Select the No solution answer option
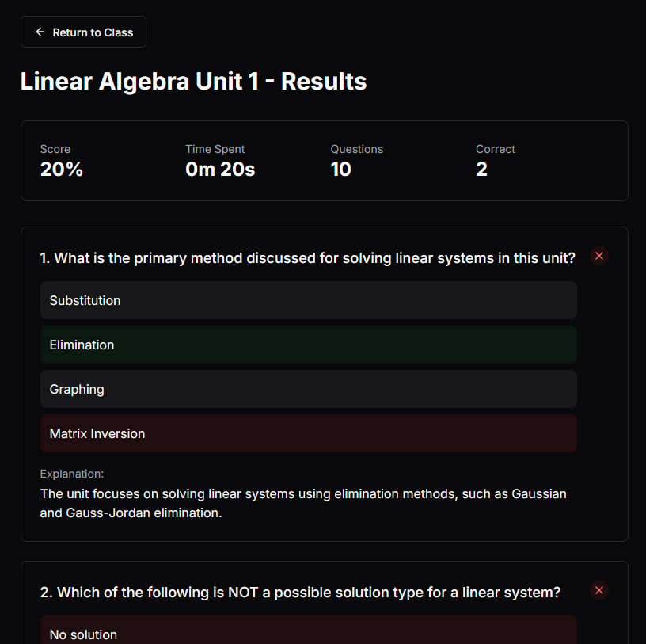This screenshot has width=646, height=644. [x=309, y=630]
